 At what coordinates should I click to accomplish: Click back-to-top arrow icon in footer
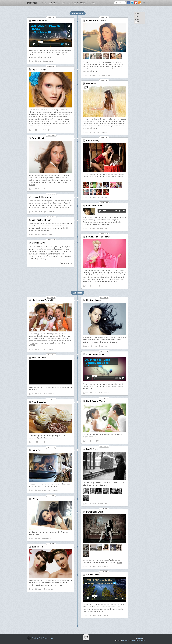coord(29,638)
